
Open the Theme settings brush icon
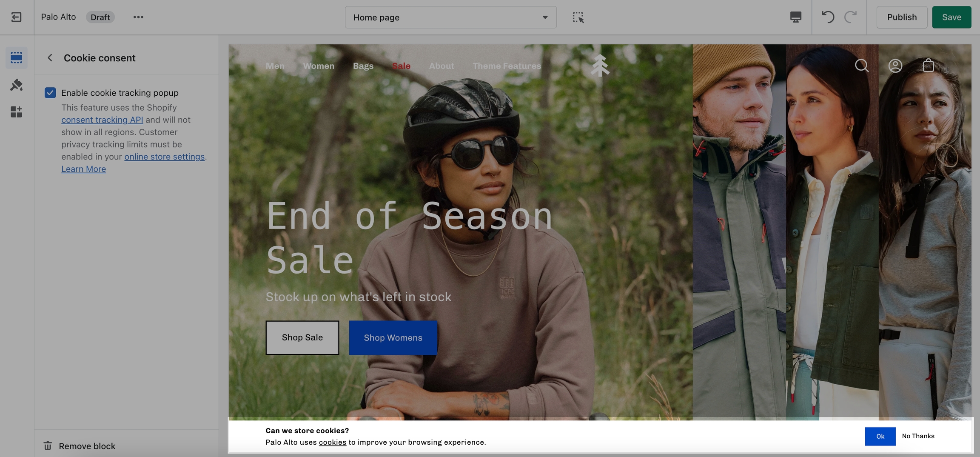tap(16, 85)
